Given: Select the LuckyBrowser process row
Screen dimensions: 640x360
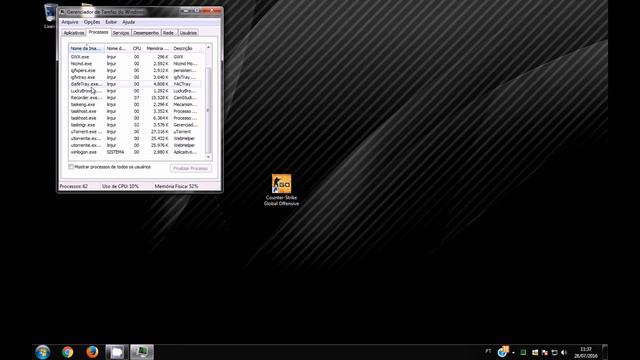Looking at the screenshot, I should pyautogui.click(x=135, y=91).
